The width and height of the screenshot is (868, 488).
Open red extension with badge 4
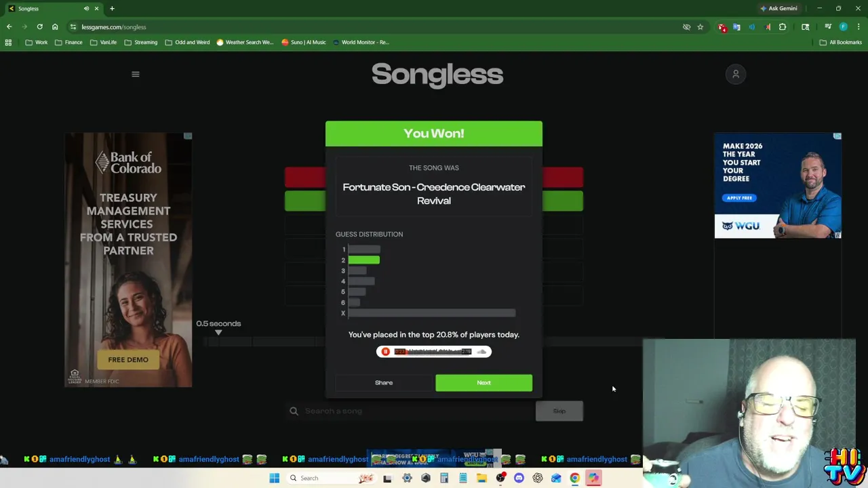click(722, 27)
